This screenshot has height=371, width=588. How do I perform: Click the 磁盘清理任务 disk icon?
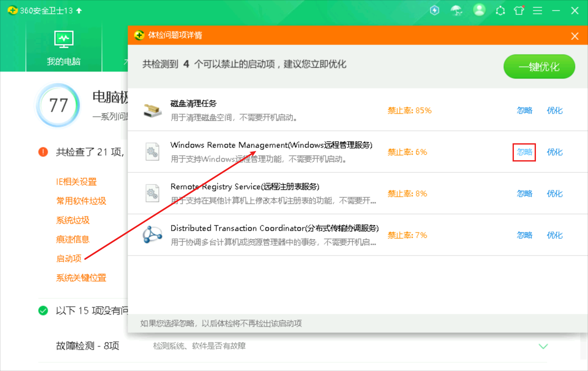coord(152,110)
